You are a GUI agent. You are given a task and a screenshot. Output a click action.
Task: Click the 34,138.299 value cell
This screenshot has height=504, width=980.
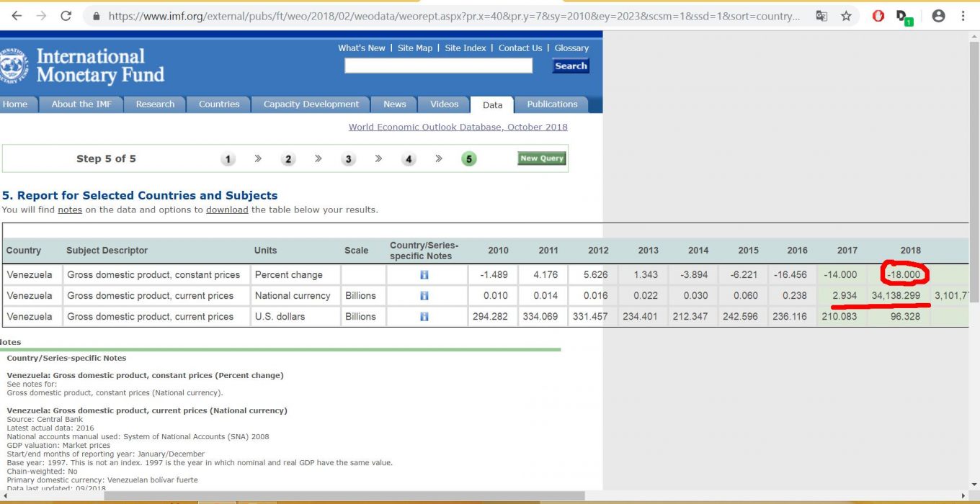[x=896, y=295]
